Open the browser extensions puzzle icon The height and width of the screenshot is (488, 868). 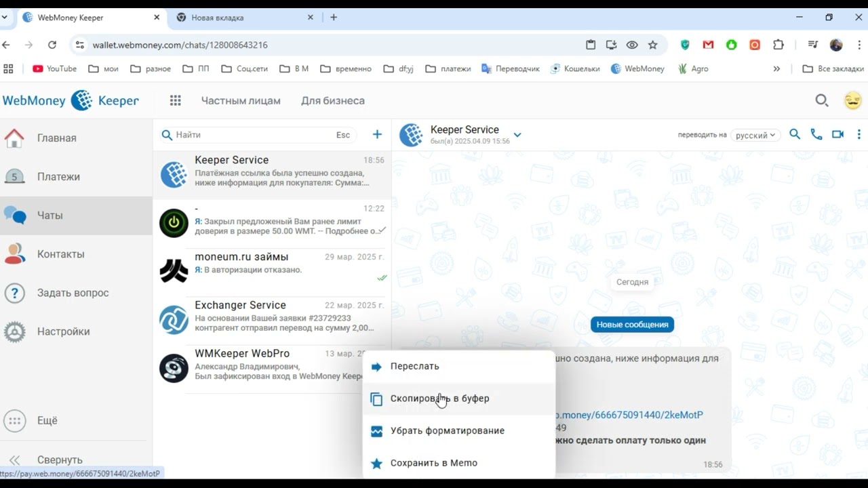point(778,45)
